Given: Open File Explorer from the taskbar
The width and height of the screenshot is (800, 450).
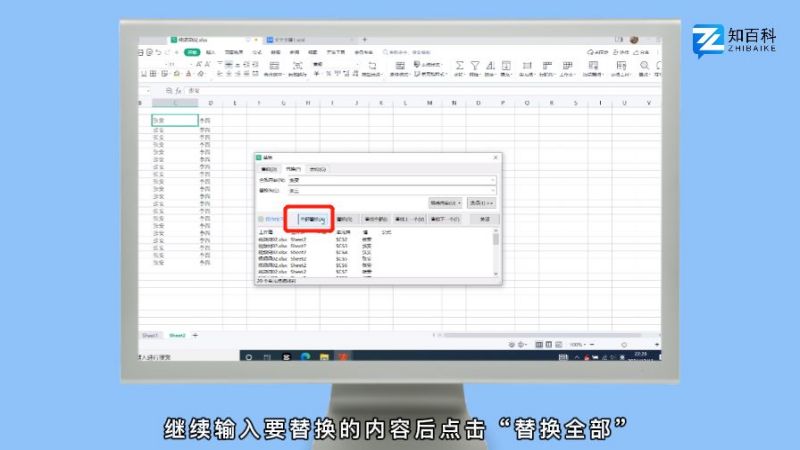Looking at the screenshot, I should point(322,356).
